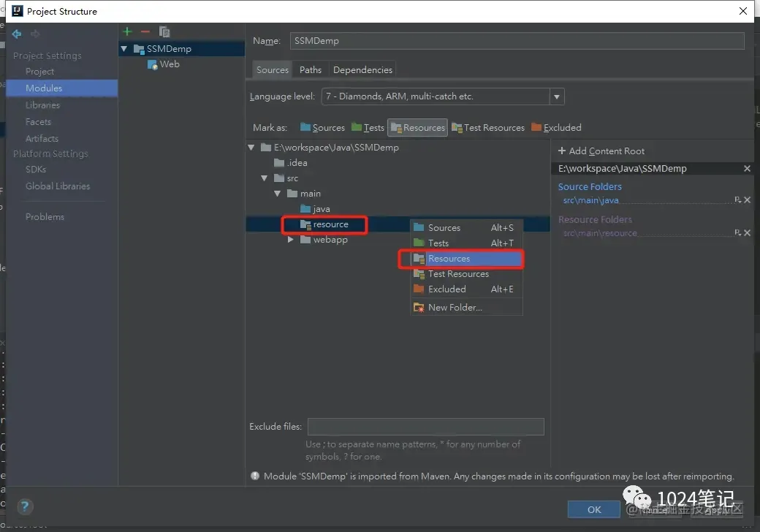The image size is (760, 532).
Task: Click the green plus add module icon
Action: [x=127, y=31]
